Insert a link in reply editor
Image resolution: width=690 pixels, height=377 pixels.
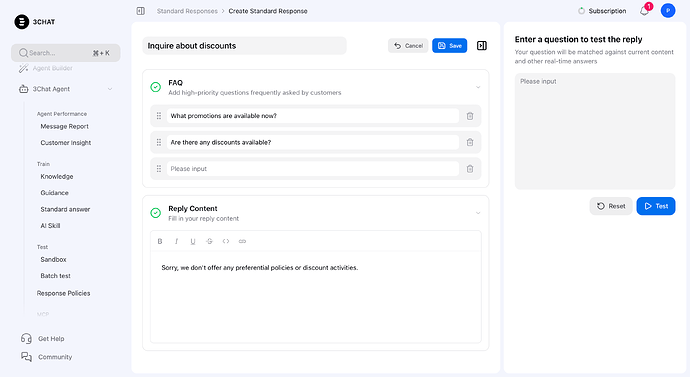click(242, 241)
